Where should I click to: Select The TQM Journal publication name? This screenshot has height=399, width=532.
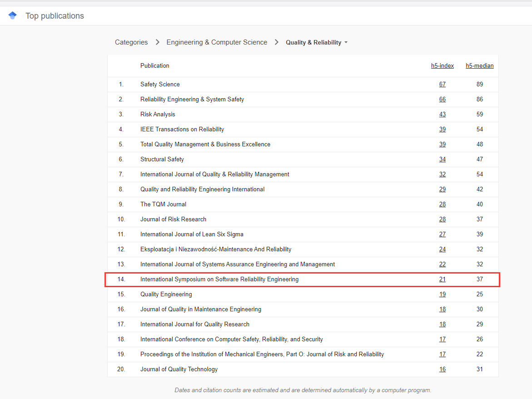pyautogui.click(x=163, y=204)
